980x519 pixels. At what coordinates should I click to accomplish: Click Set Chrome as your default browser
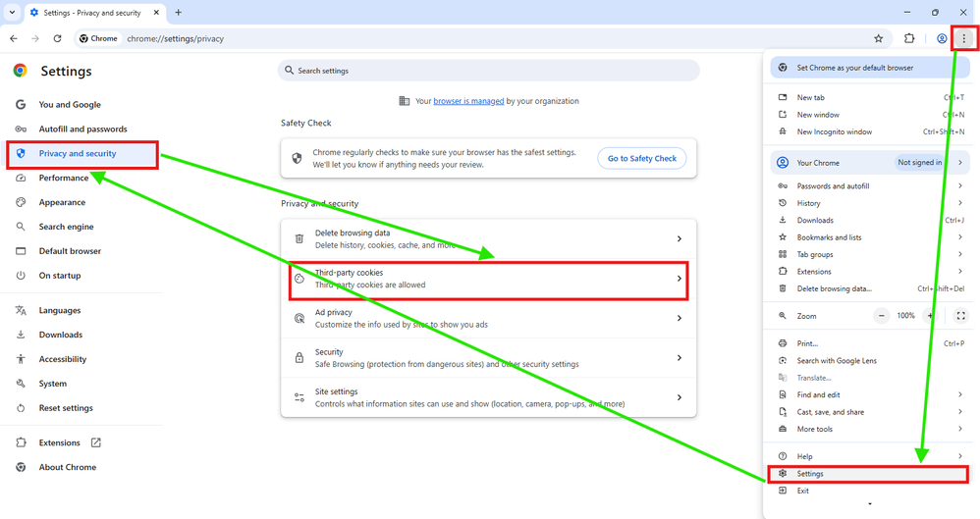tap(870, 68)
